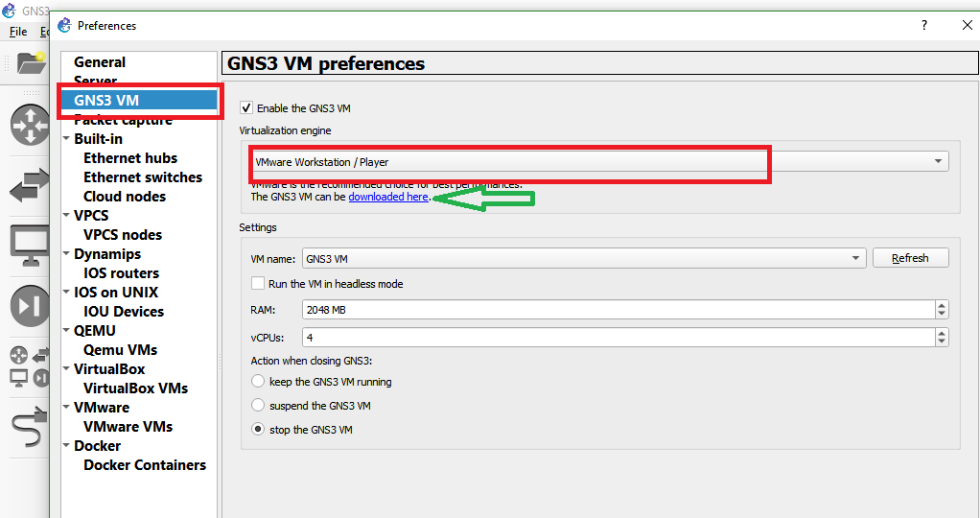Select keep the GNS3 VM running

tap(258, 381)
